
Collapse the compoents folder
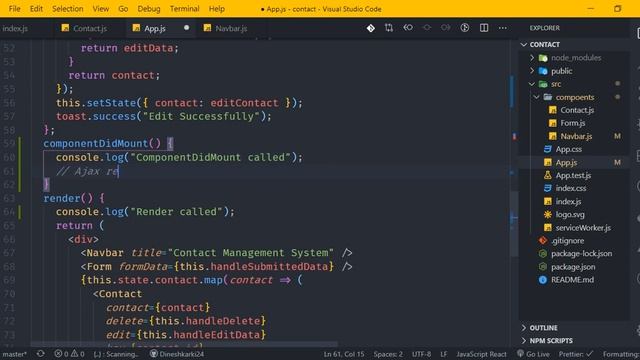point(536,97)
